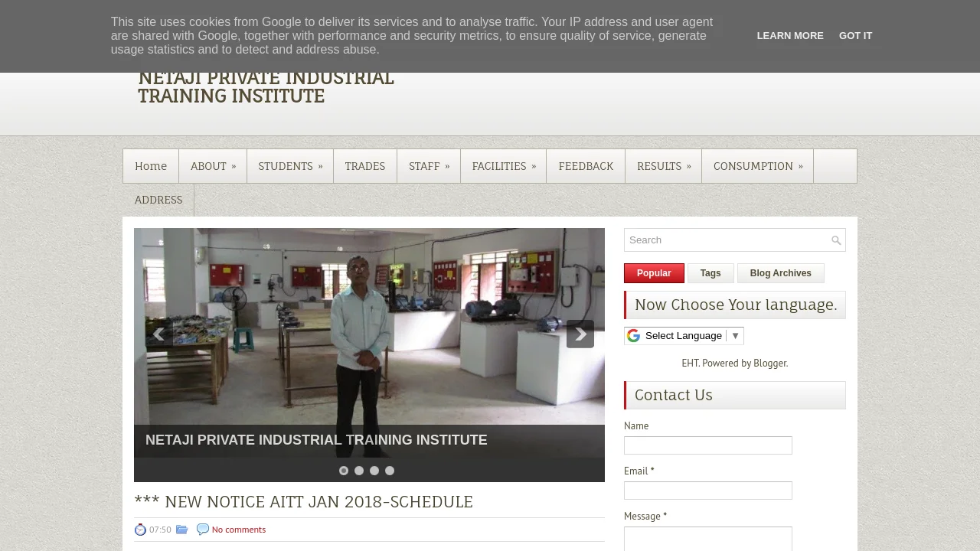The height and width of the screenshot is (551, 980).
Task: Switch to the Tags tab
Action: coord(710,273)
